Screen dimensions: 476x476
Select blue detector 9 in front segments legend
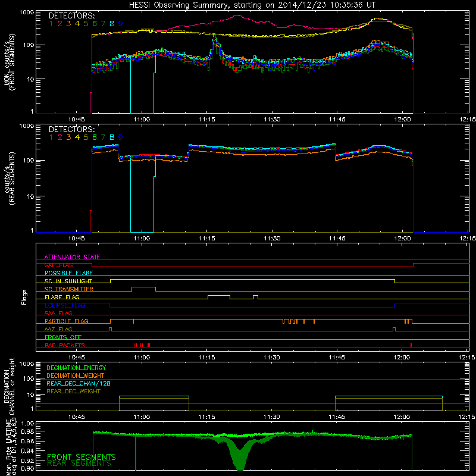(121, 24)
